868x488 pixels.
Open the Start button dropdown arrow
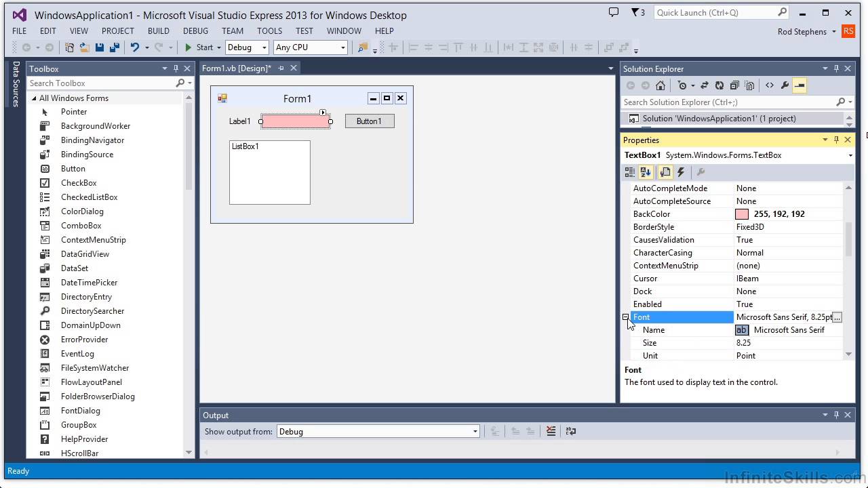tap(219, 47)
